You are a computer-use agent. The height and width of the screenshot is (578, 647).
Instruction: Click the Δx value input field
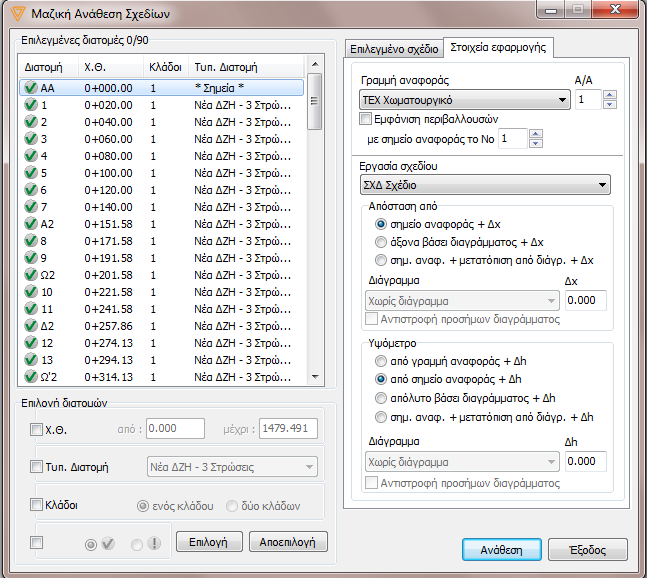[586, 300]
